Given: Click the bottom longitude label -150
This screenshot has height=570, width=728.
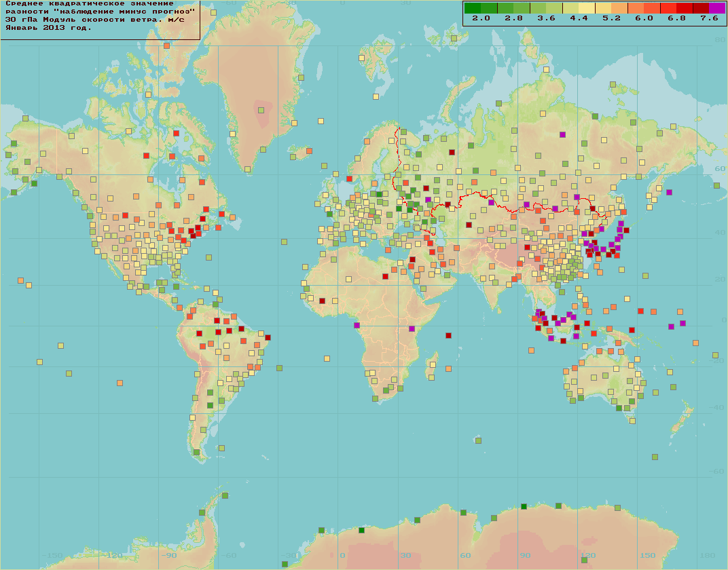Looking at the screenshot, I should pyautogui.click(x=52, y=555).
